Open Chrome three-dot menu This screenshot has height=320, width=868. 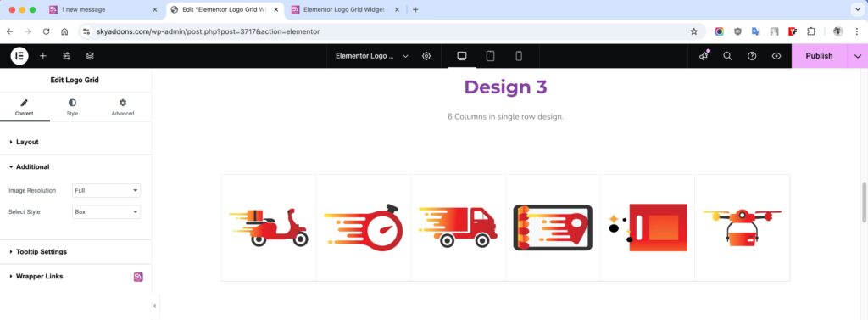856,31
